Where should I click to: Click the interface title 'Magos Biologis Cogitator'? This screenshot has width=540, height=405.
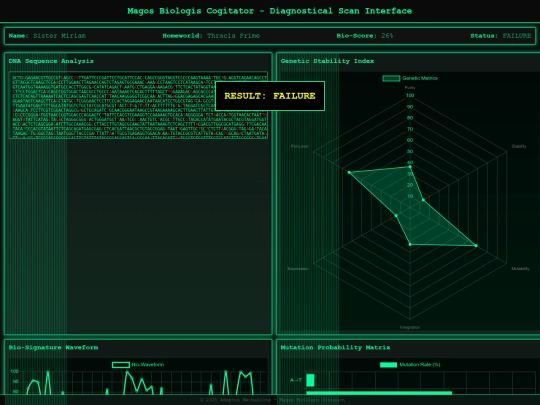click(191, 11)
